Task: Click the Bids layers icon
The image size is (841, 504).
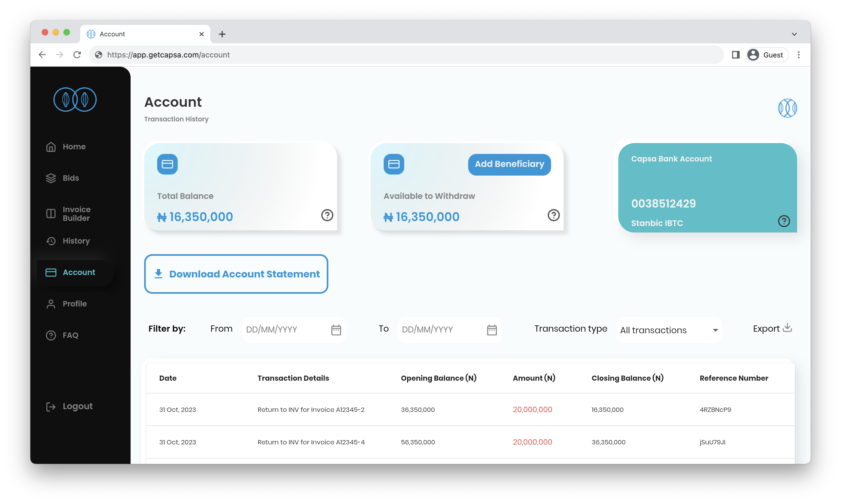Action: click(51, 178)
